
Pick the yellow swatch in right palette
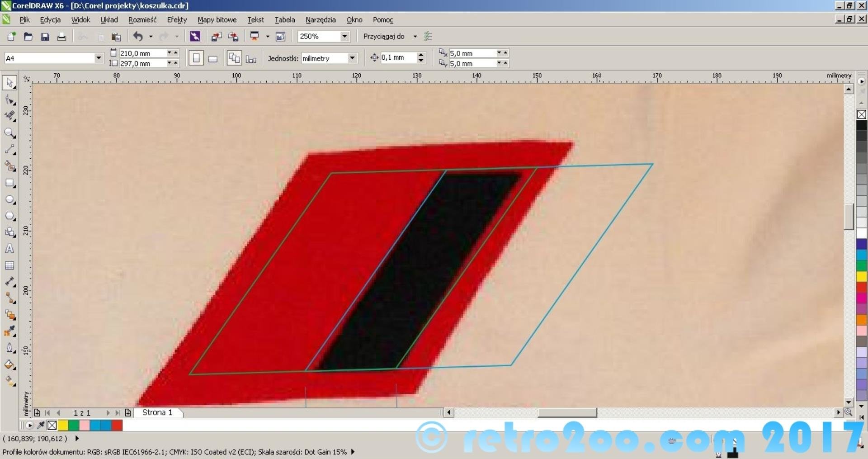coord(862,276)
